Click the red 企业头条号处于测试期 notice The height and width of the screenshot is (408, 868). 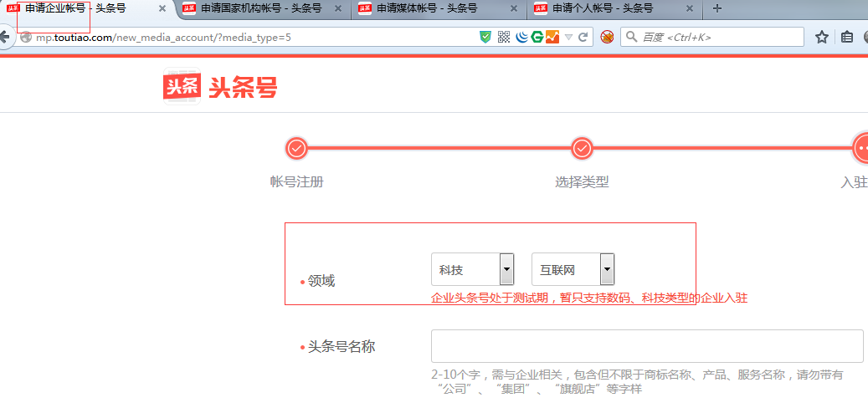pyautogui.click(x=589, y=298)
